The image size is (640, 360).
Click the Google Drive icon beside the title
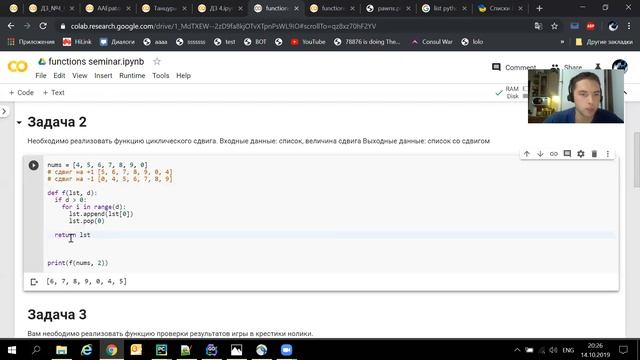[x=42, y=62]
